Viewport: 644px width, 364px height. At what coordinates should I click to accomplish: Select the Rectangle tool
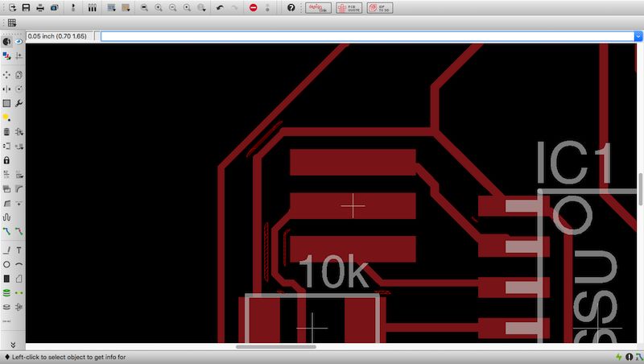(x=6, y=279)
